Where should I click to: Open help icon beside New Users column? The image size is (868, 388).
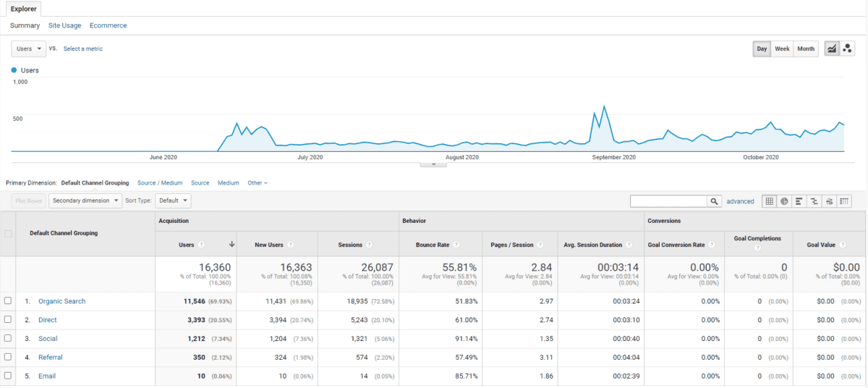(x=290, y=245)
